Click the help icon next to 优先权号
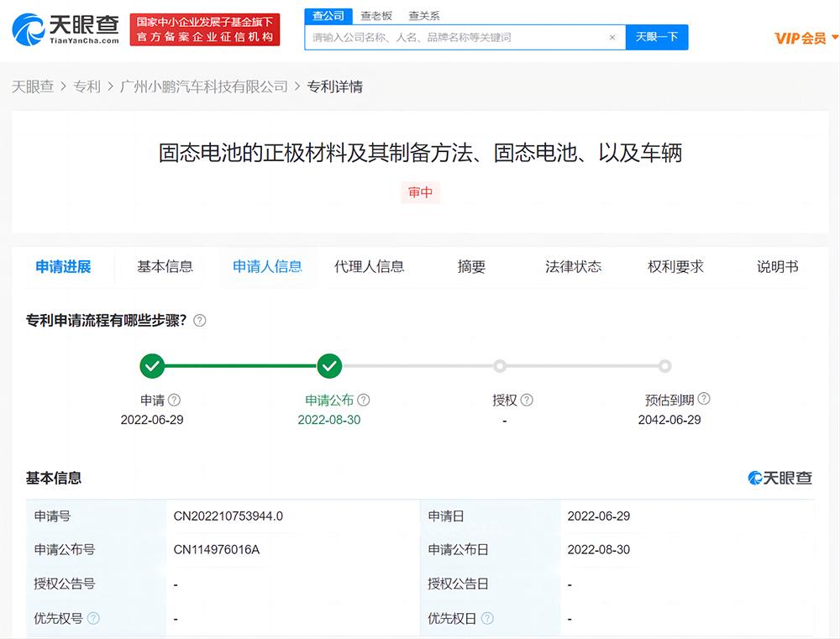 pyautogui.click(x=93, y=619)
